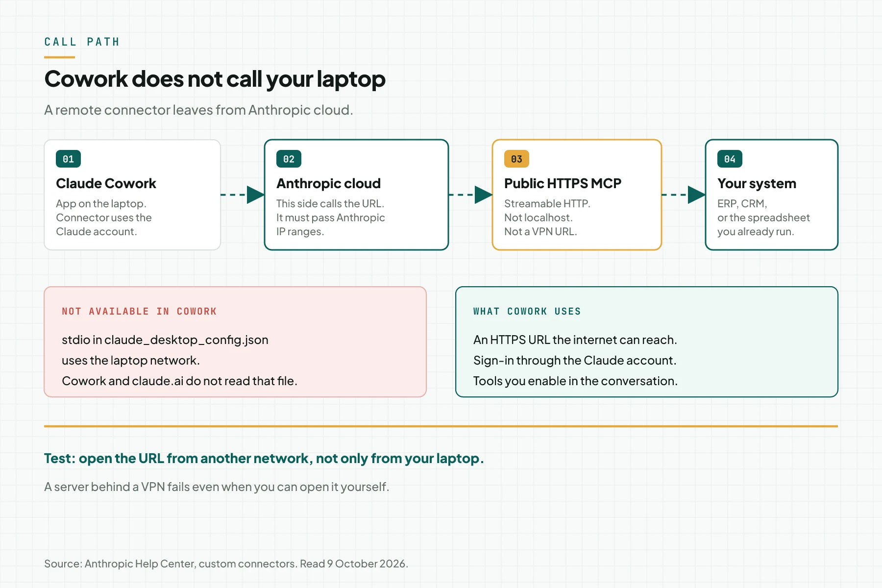Image resolution: width=882 pixels, height=588 pixels.
Task: Click heading 'Cowork does not call your laptop'
Action: 215,79
